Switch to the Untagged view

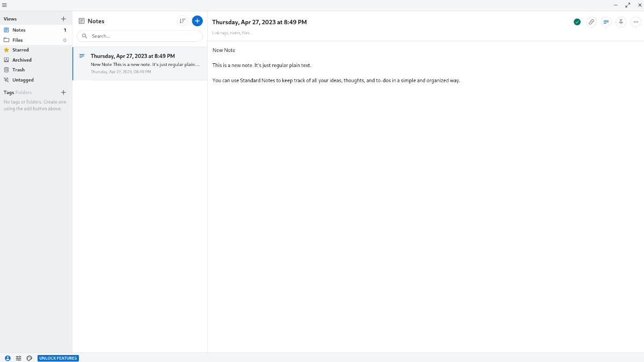click(23, 79)
